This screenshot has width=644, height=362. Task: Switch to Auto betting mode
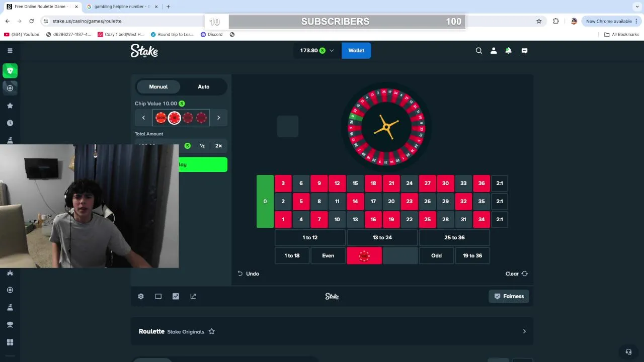204,86
